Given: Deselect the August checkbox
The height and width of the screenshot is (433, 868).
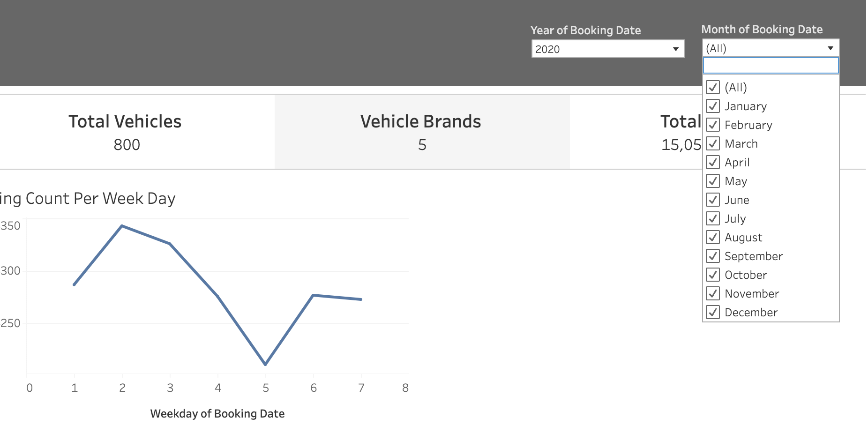Looking at the screenshot, I should [x=713, y=237].
